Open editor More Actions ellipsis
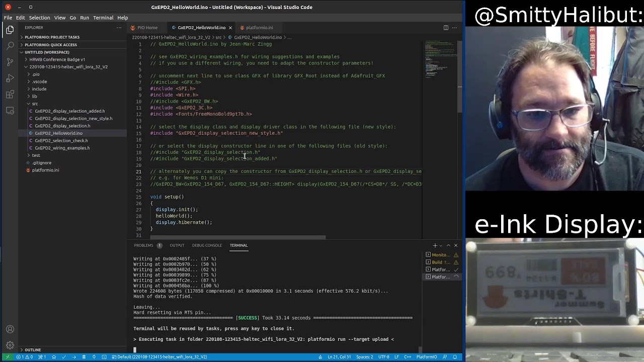 click(x=455, y=28)
